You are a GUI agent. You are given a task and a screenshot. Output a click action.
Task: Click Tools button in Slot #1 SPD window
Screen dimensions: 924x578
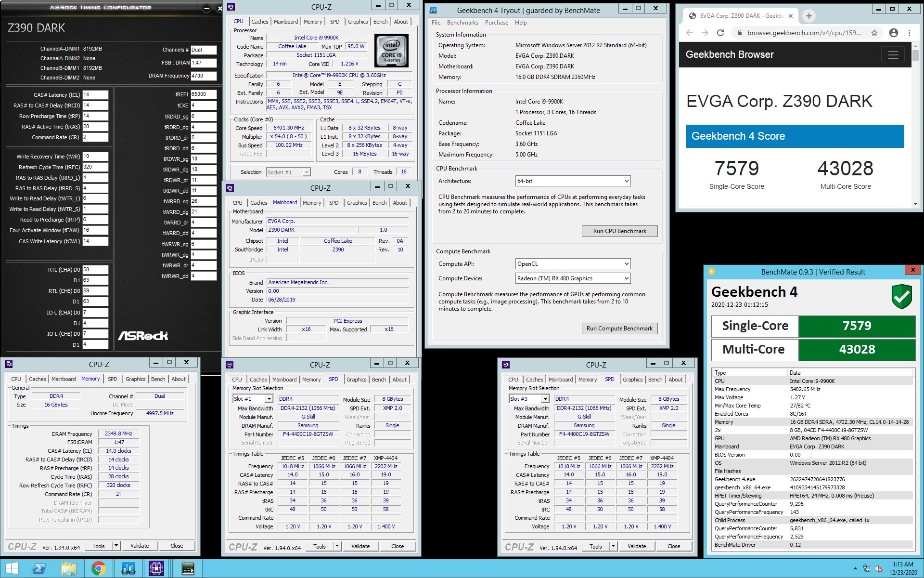[x=320, y=546]
